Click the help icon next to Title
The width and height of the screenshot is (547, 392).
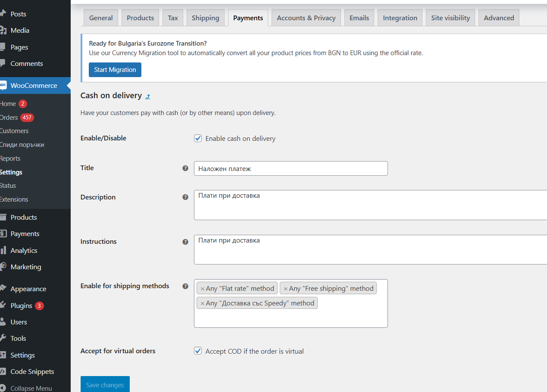tap(185, 168)
